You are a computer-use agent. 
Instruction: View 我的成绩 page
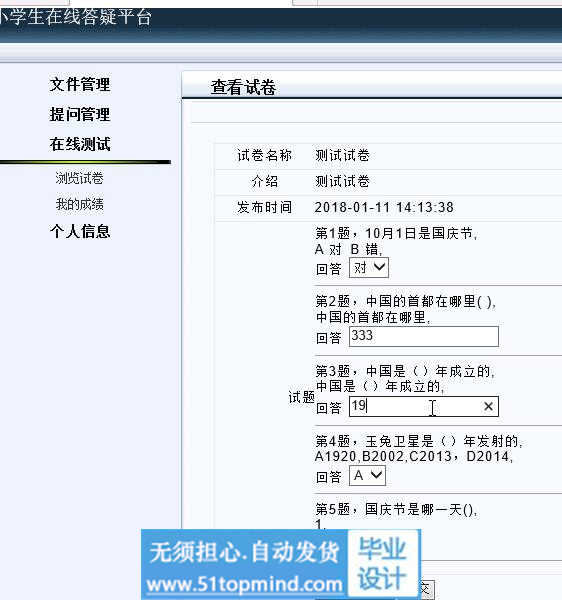(80, 204)
